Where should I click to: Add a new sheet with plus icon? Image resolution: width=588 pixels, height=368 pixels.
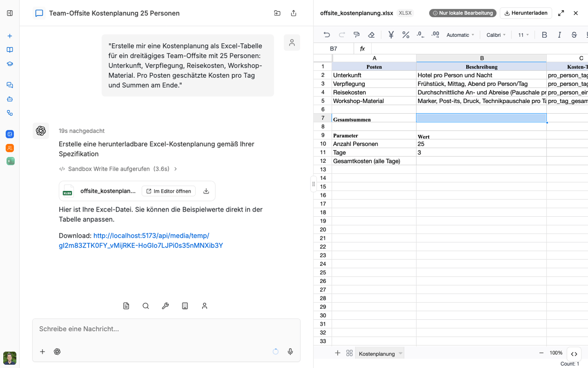tap(337, 353)
